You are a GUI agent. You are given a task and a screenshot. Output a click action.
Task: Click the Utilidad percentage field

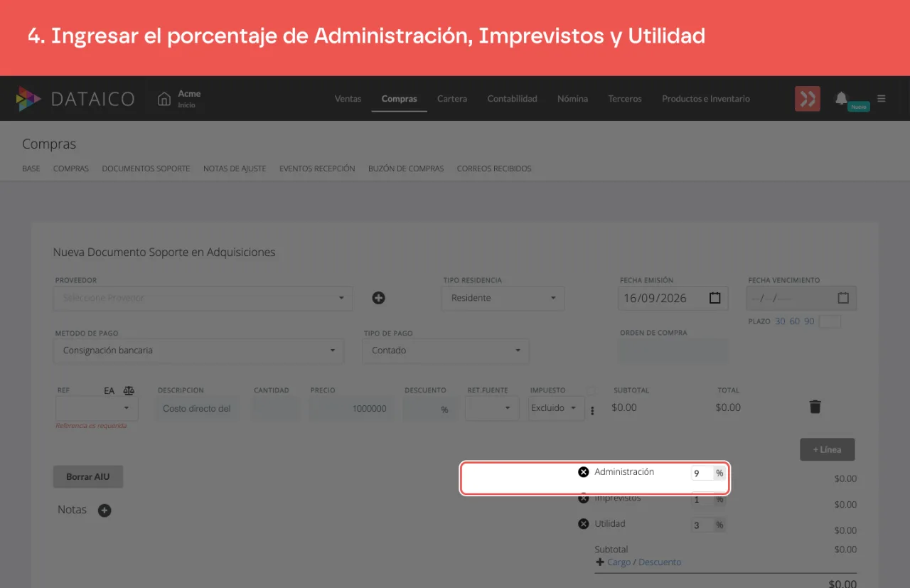[702, 525]
